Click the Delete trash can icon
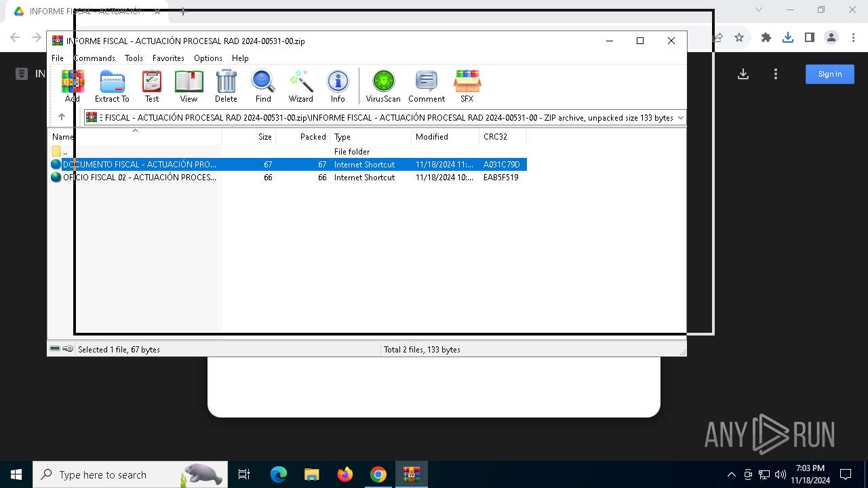The width and height of the screenshot is (868, 488). point(226,86)
